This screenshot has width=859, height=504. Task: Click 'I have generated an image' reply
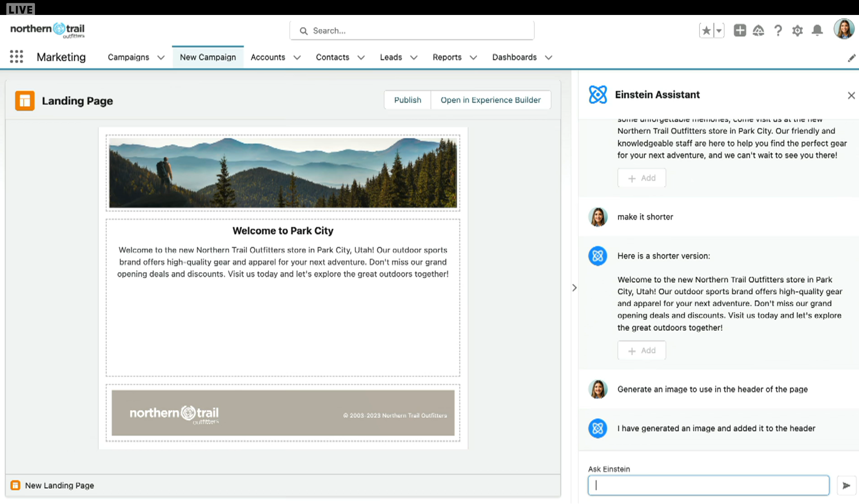[716, 428]
